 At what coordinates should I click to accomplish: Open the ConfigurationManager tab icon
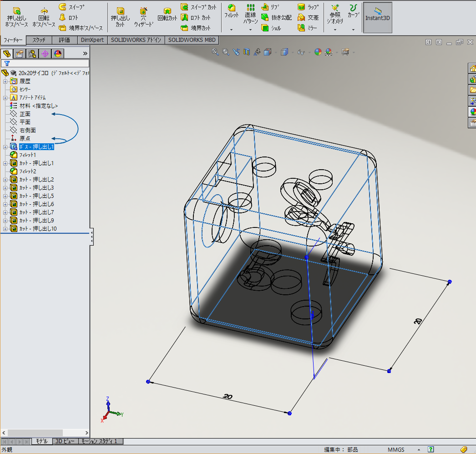tap(32, 54)
